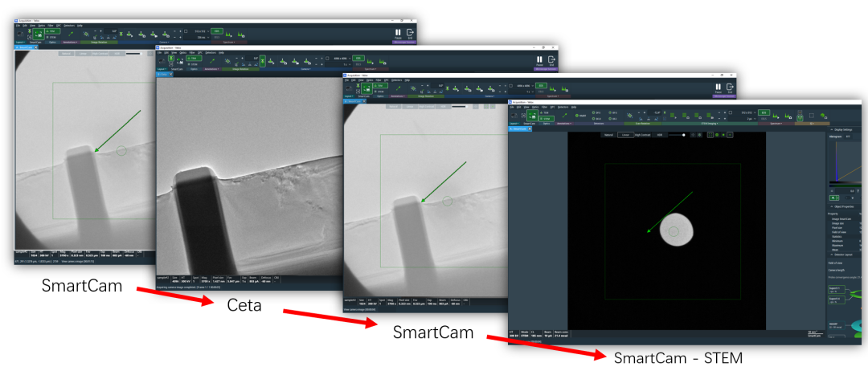The height and width of the screenshot is (375, 868).
Task: Close the Ceta image tab
Action: pos(172,73)
